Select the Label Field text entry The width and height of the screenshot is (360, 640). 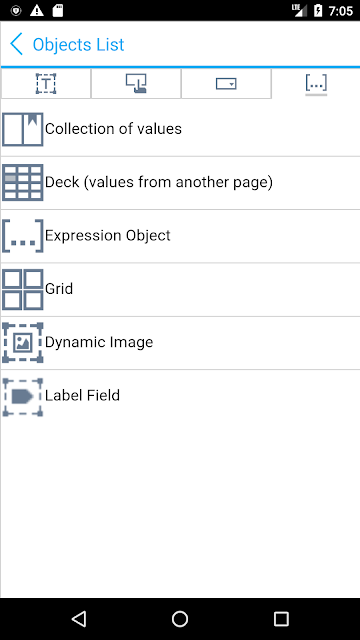(82, 395)
